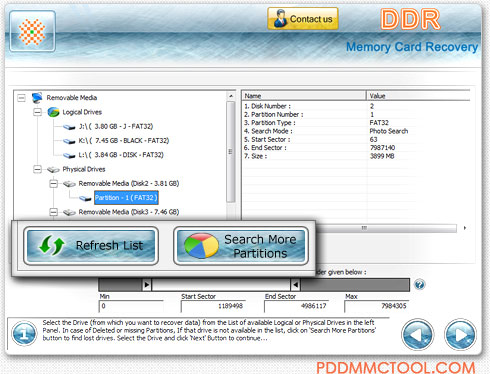Select the Partition Type row

click(x=356, y=123)
